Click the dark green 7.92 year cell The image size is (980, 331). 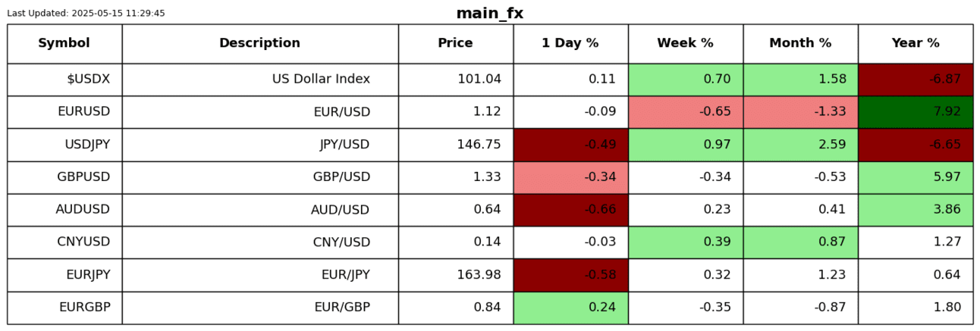915,112
